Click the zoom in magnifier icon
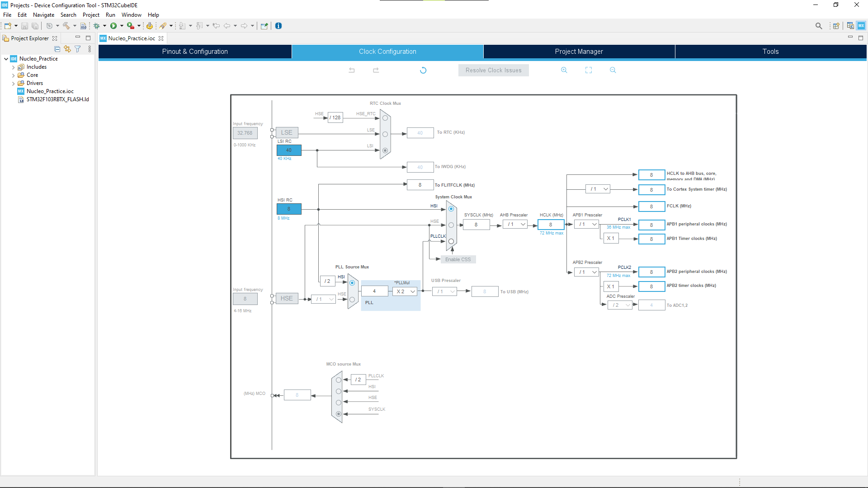 point(564,70)
